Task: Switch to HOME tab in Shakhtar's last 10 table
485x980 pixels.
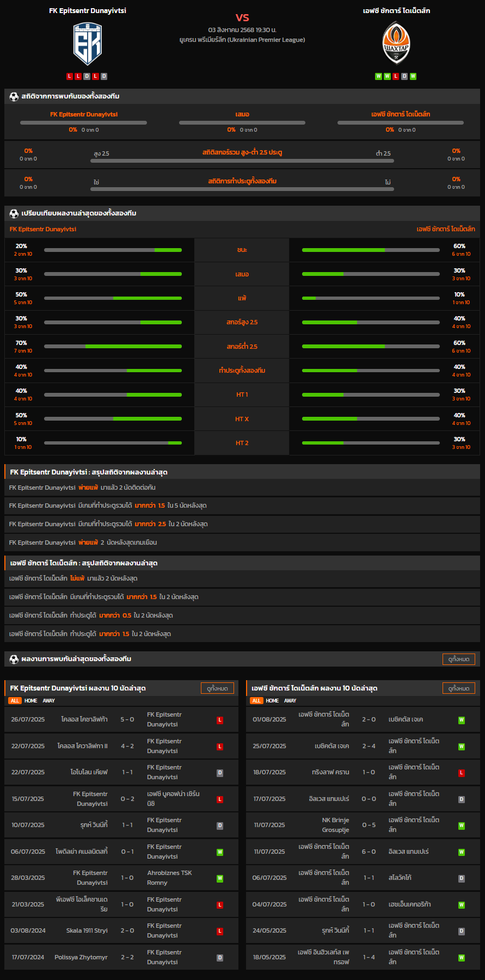Action: [273, 701]
